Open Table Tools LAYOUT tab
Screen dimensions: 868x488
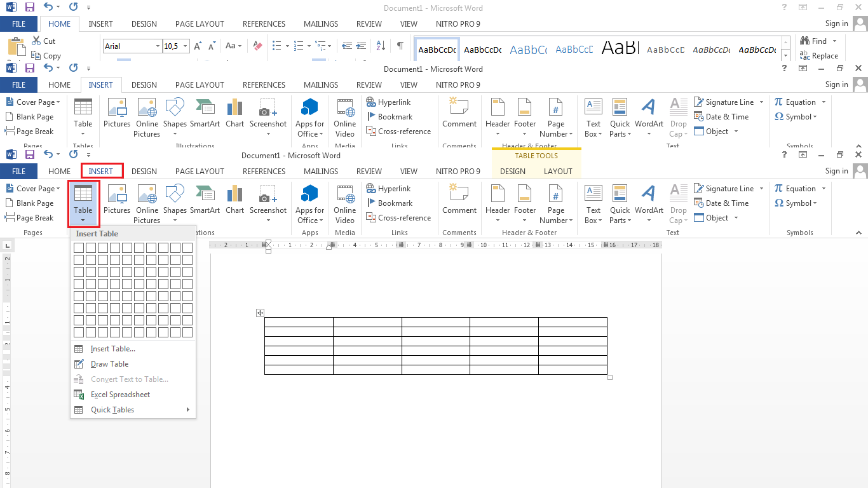coord(558,171)
